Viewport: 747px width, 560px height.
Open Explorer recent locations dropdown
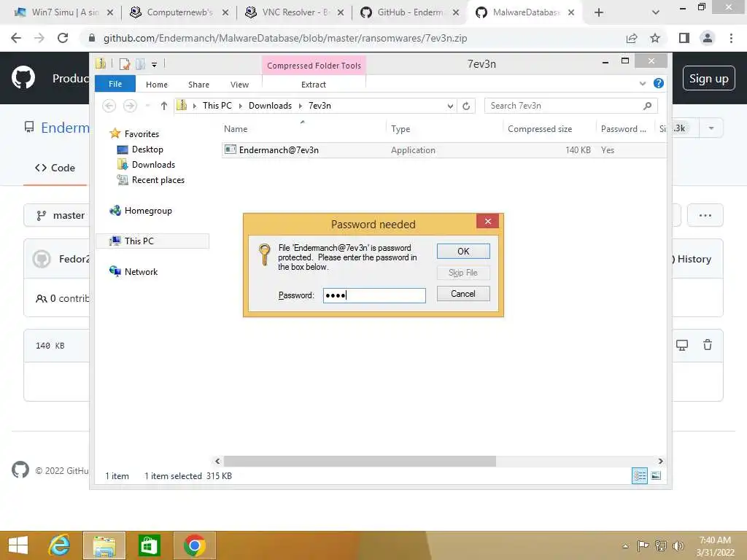click(x=147, y=106)
